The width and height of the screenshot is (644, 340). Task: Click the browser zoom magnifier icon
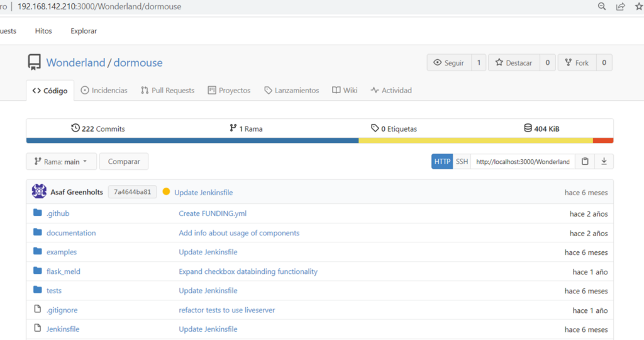pyautogui.click(x=602, y=6)
